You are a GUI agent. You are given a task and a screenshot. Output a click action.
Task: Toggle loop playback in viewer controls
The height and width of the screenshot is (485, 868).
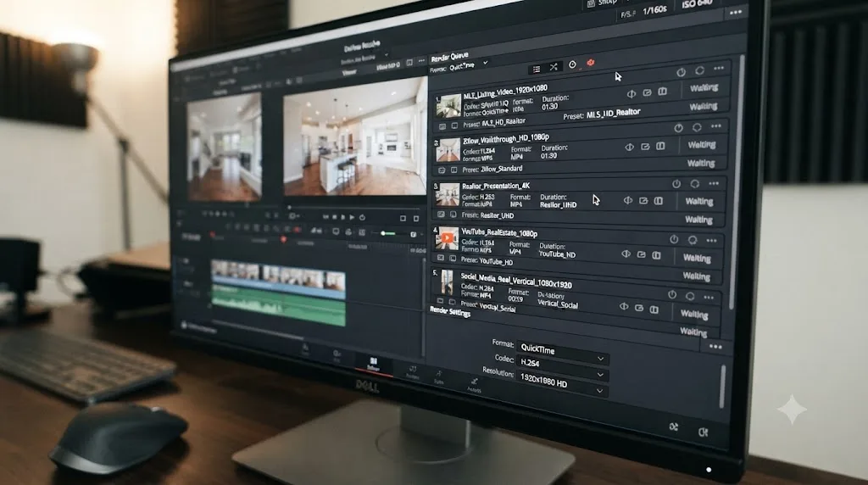click(x=362, y=217)
